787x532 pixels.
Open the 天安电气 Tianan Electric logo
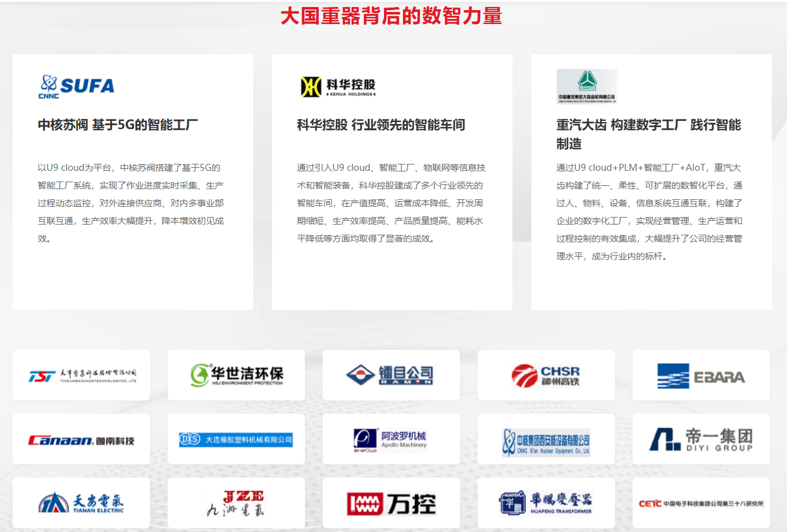[82, 503]
